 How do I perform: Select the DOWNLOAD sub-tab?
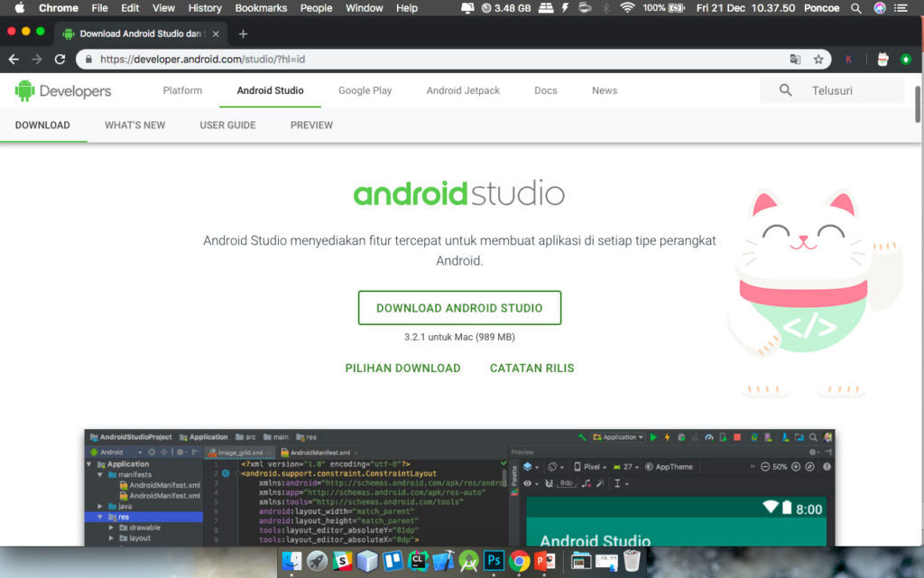[42, 125]
